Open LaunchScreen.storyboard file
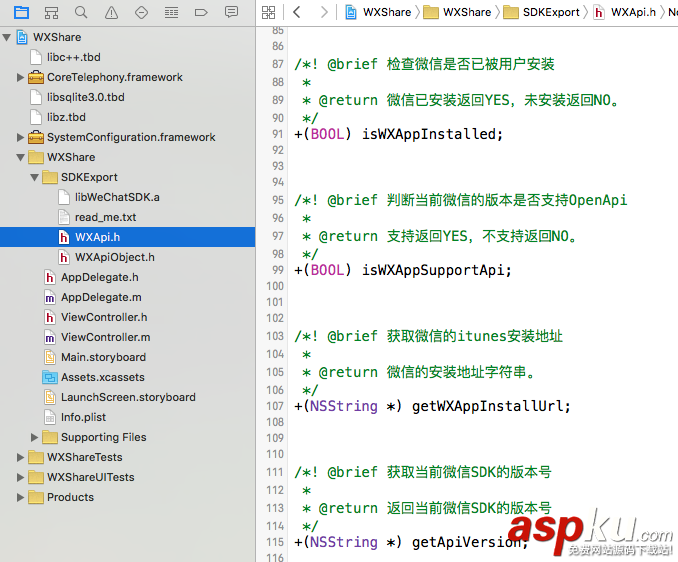The height and width of the screenshot is (562, 678). pyautogui.click(x=128, y=397)
